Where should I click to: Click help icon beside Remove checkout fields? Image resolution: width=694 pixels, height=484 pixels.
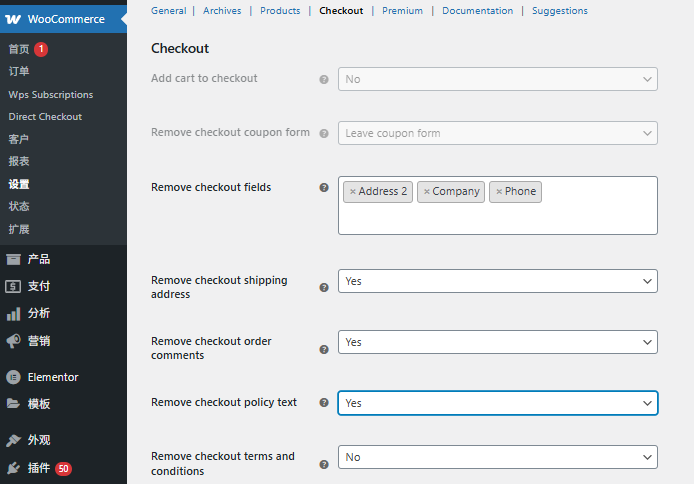click(x=323, y=187)
